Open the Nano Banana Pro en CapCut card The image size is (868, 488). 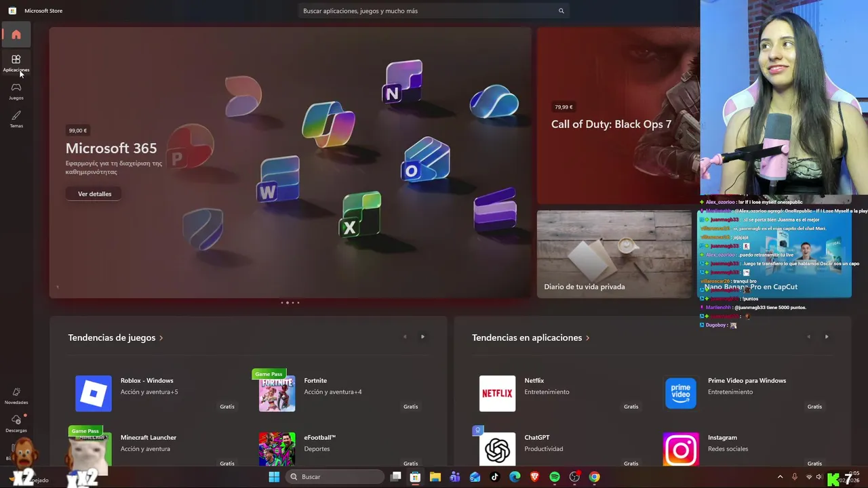click(x=774, y=253)
